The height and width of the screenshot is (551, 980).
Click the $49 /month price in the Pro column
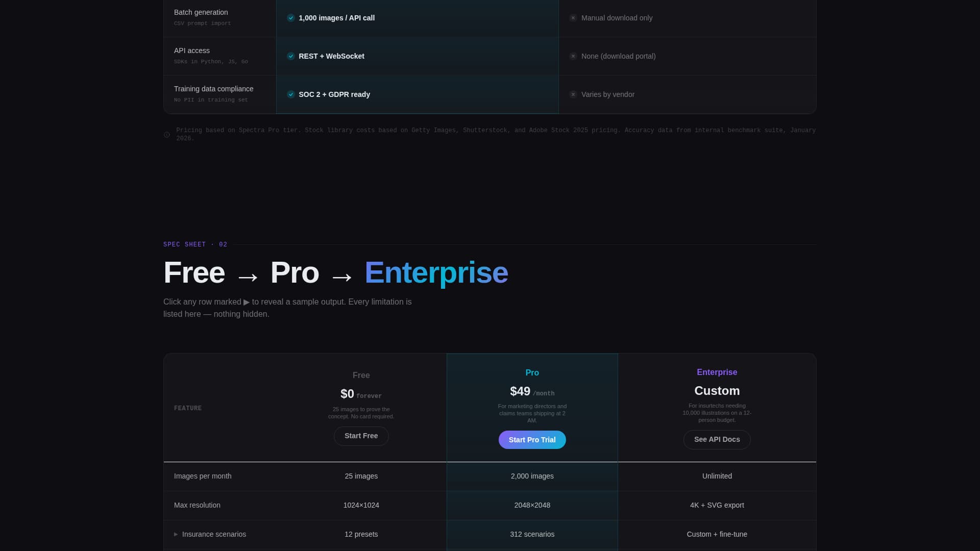point(532,392)
